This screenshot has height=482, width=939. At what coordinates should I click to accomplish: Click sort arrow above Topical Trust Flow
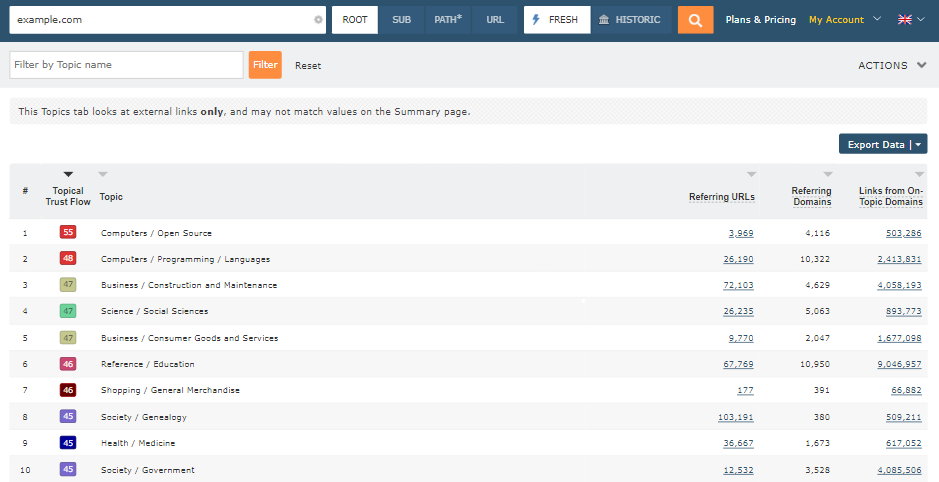[68, 174]
